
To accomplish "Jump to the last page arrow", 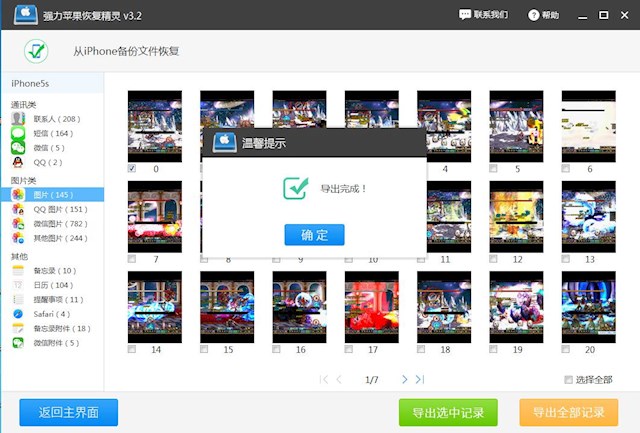I will tap(420, 380).
